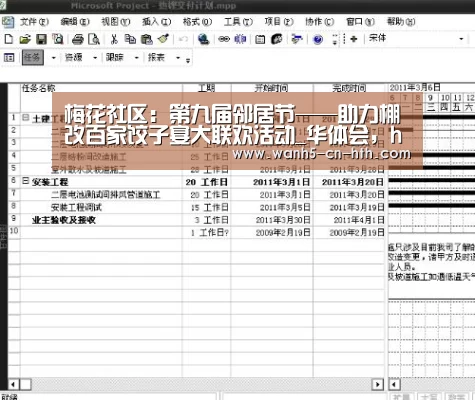The height and width of the screenshot is (400, 475).
Task: Click the Cut scissors icon
Action: point(114,39)
